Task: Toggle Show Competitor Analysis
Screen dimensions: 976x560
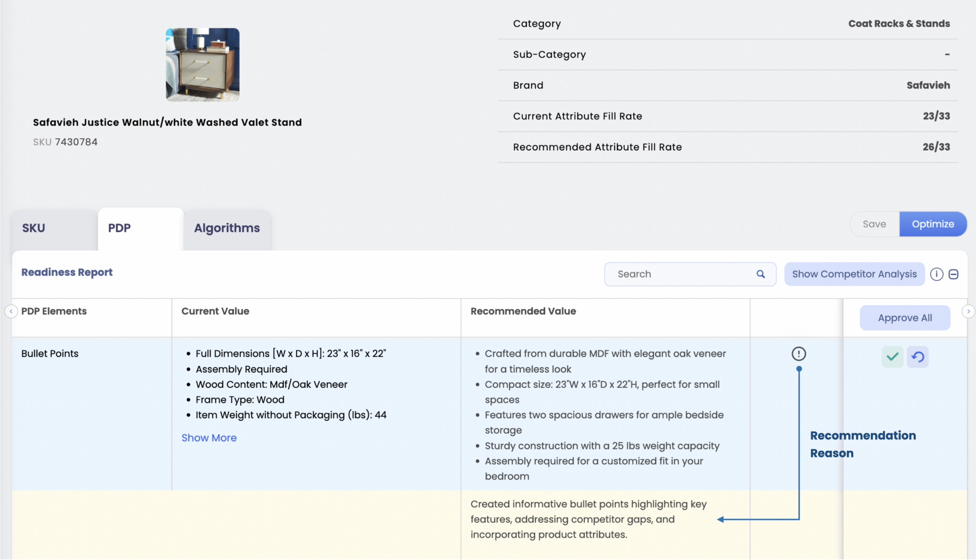Action: coord(854,274)
